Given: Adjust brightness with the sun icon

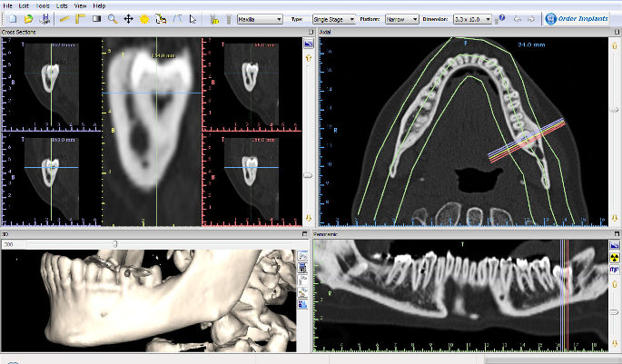Looking at the screenshot, I should 144,19.
